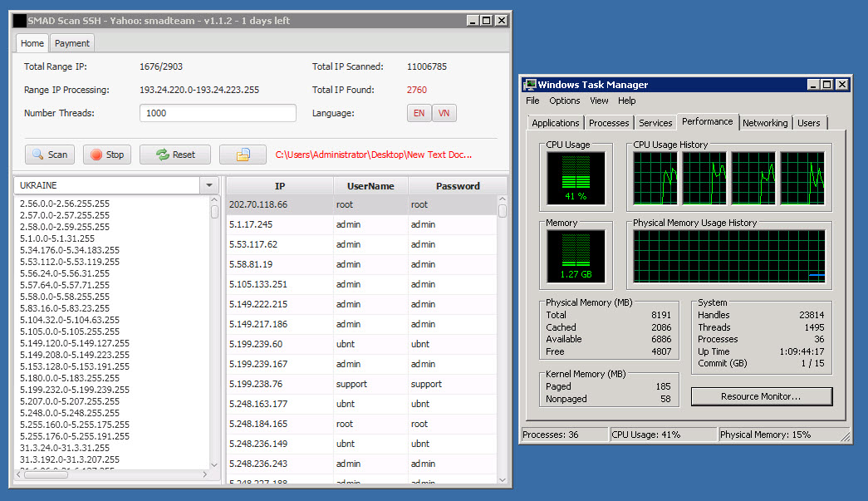Switch to the Networking tab
This screenshot has width=868, height=501.
tap(765, 123)
